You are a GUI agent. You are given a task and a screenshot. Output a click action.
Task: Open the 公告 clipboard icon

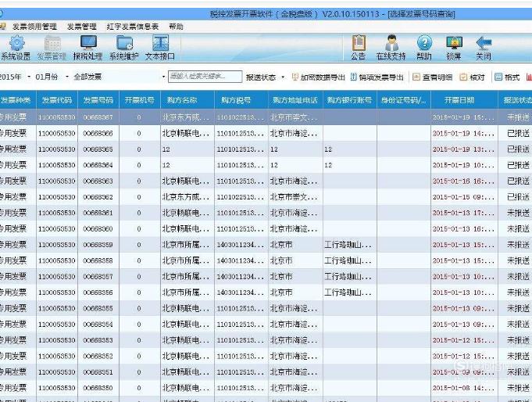[359, 48]
